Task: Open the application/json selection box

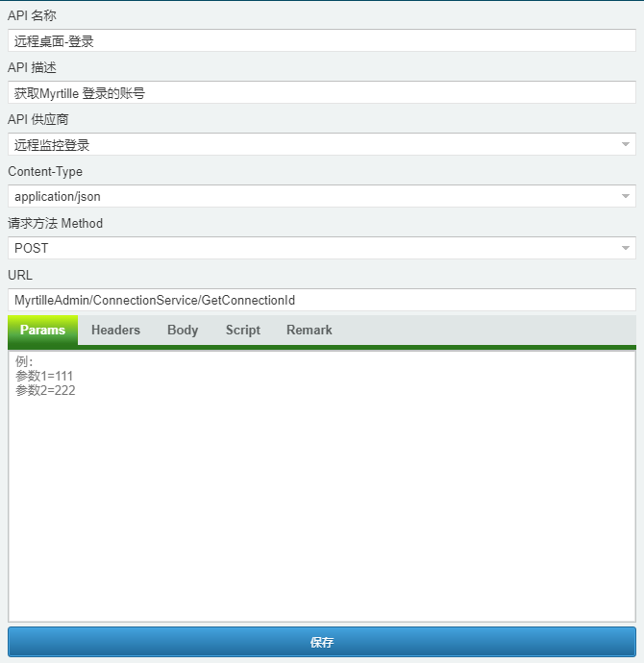Action: coord(322,196)
